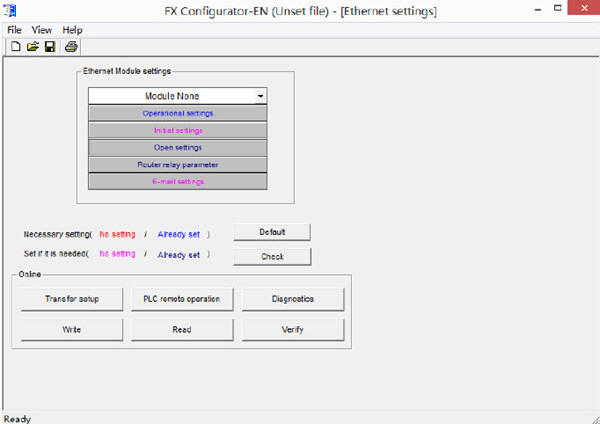Click the FX Configurator title bar icon

(11, 12)
